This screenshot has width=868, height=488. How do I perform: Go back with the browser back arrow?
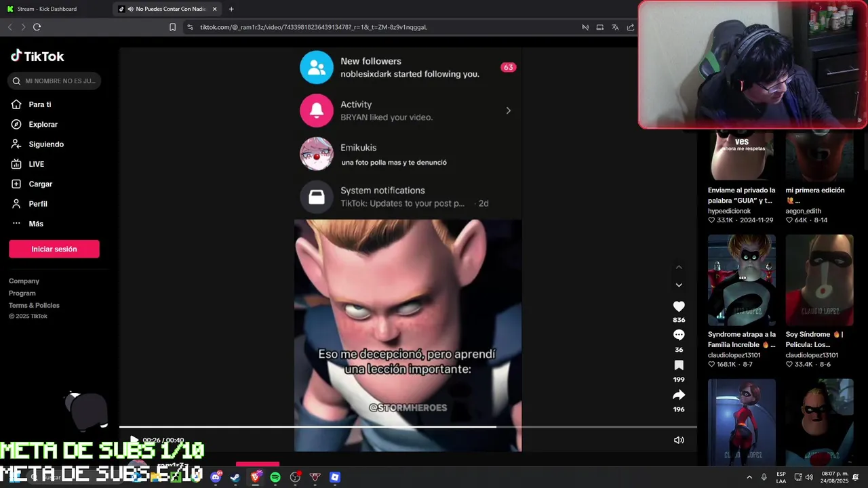point(10,27)
